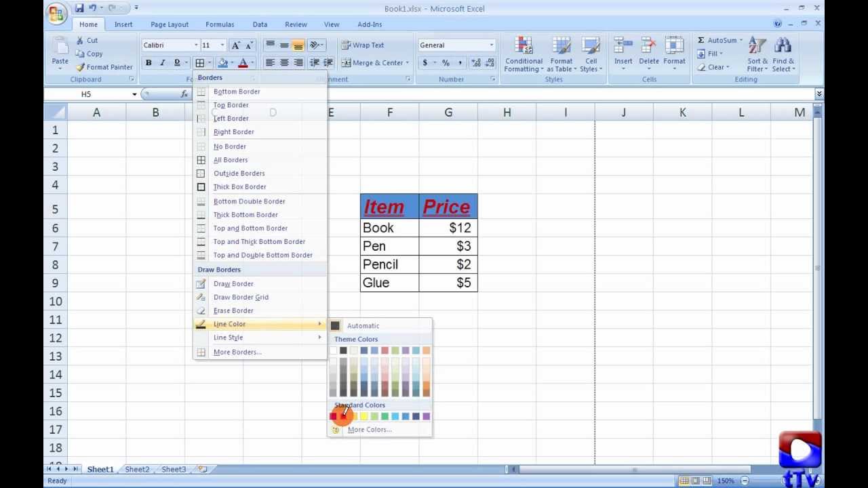Image resolution: width=868 pixels, height=488 pixels.
Task: Expand the Cell Styles gallery
Action: point(591,54)
